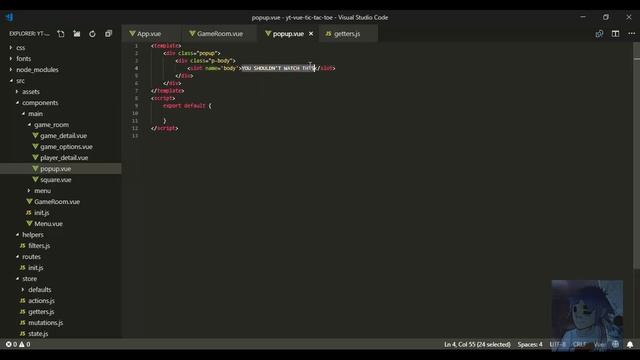Expand the node_modules folder
The height and width of the screenshot is (360, 640).
pos(37,70)
